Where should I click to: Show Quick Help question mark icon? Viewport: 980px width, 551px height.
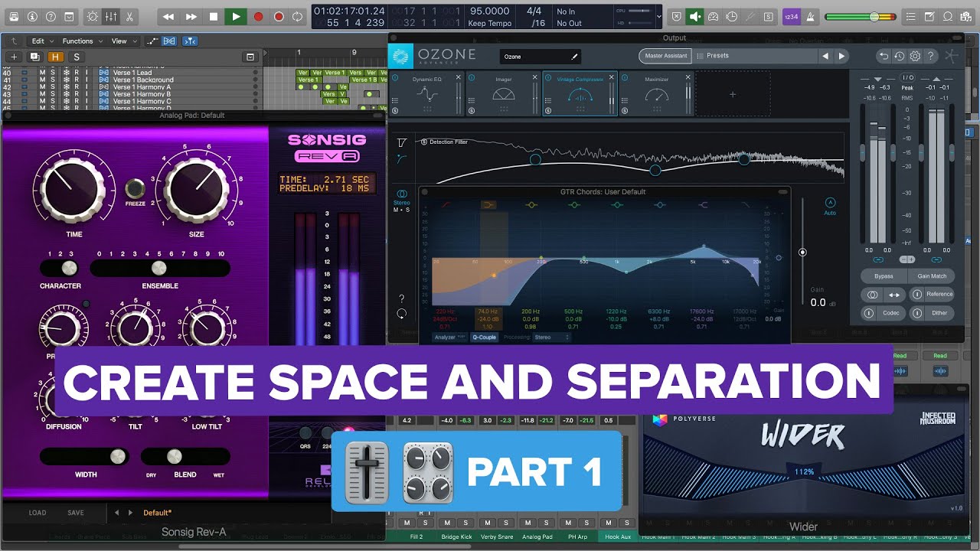(51, 16)
